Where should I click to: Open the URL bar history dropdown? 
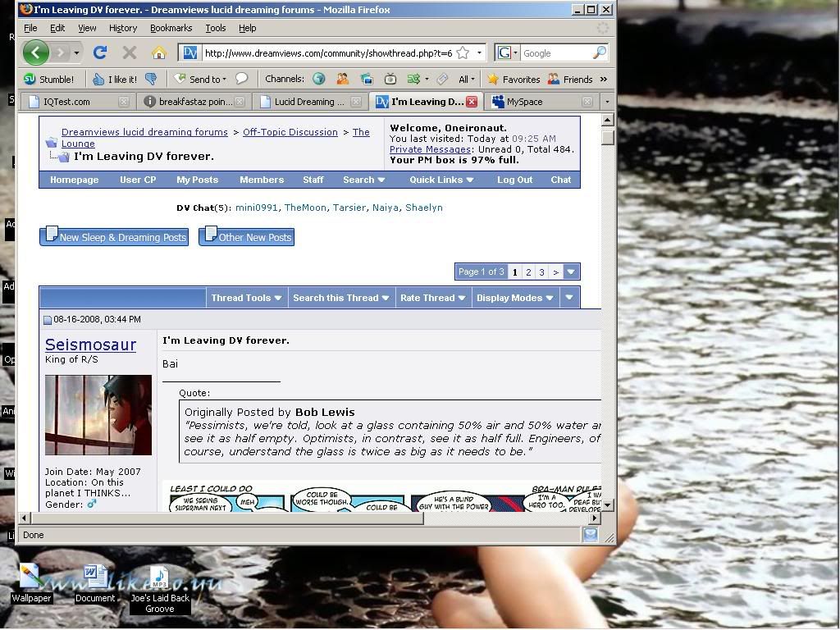479,53
